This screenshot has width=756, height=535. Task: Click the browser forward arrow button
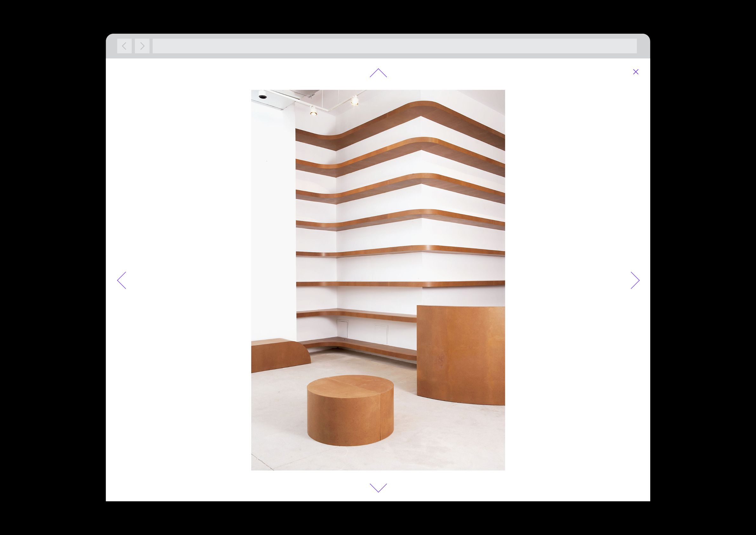(x=142, y=46)
